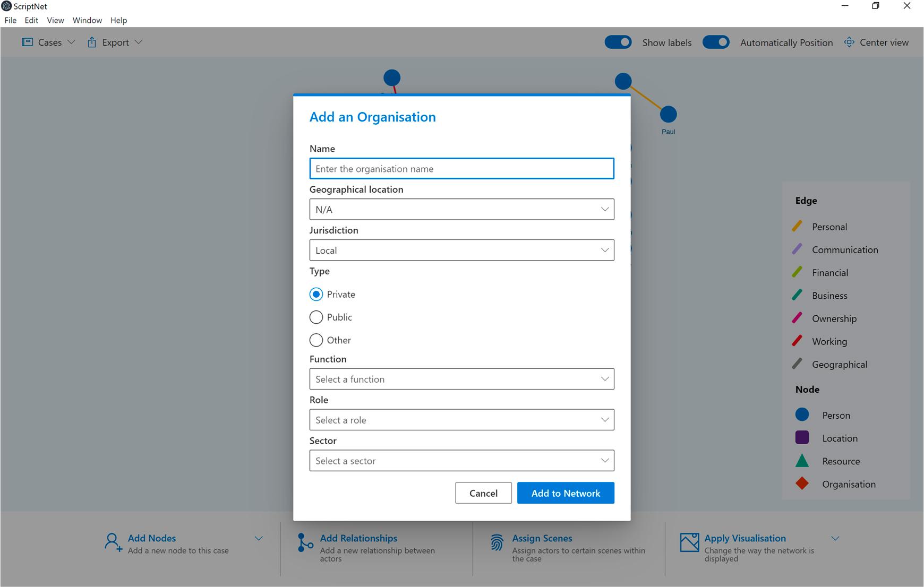Open the File menu
The height and width of the screenshot is (587, 924).
(x=10, y=20)
